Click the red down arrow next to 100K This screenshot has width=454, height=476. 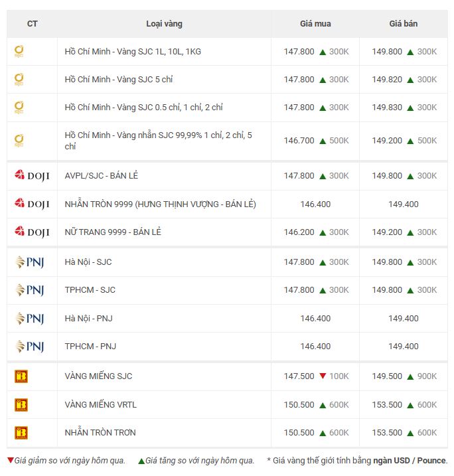pos(323,376)
